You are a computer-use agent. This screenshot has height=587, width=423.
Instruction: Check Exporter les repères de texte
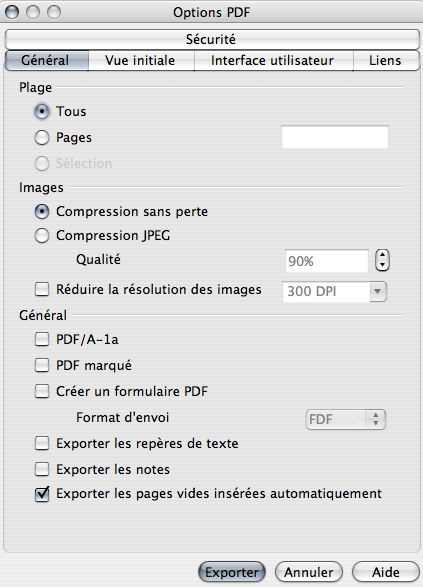click(x=42, y=443)
